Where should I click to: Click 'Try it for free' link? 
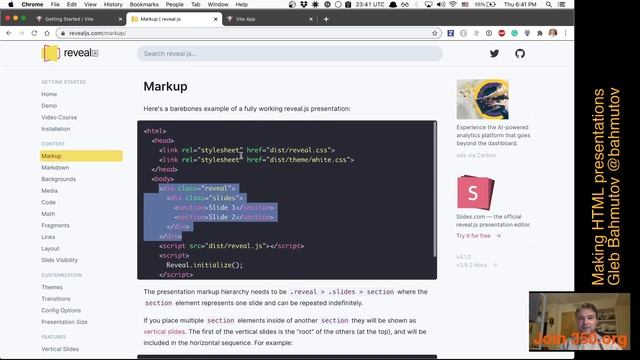point(478,236)
